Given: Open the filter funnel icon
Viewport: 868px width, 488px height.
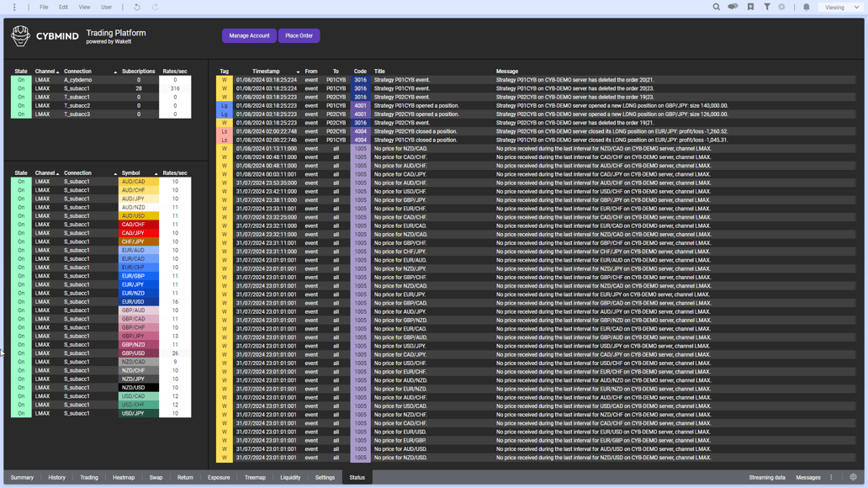Looking at the screenshot, I should point(767,7).
